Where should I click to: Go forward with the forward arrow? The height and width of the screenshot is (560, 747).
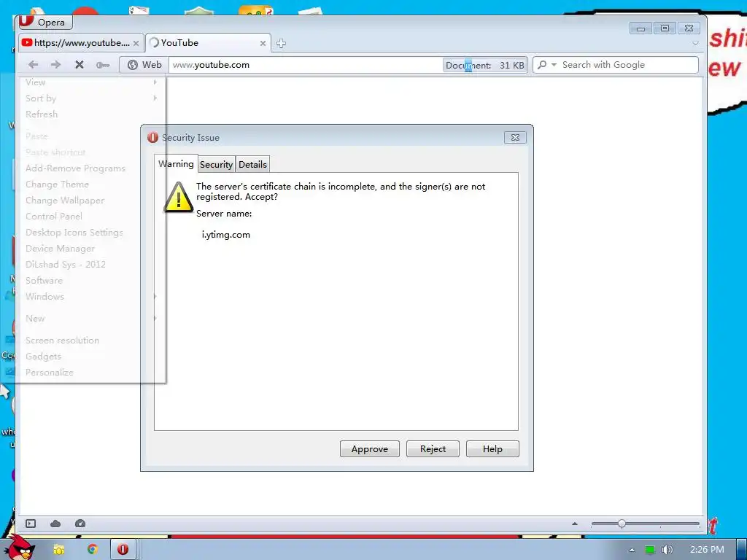tap(55, 65)
